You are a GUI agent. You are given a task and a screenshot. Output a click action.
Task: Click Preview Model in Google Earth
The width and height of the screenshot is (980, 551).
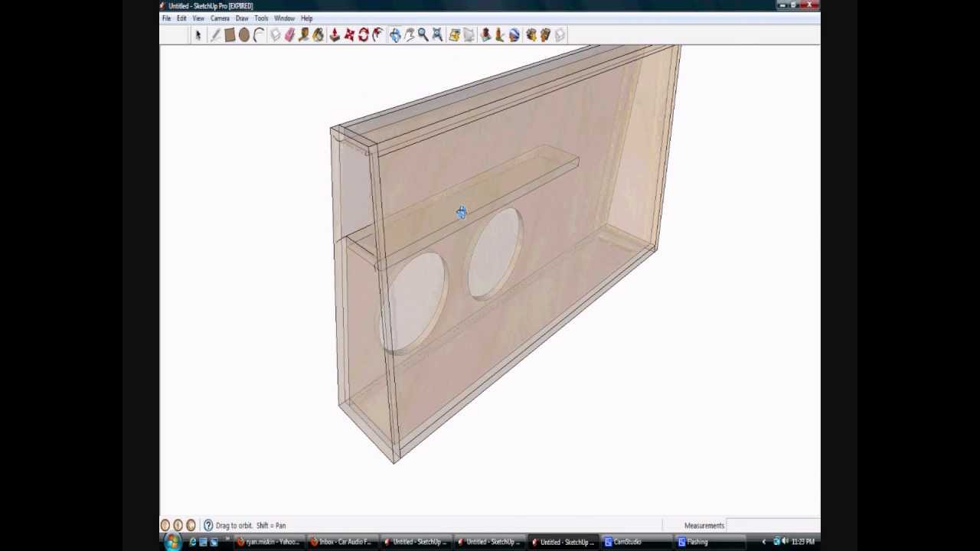click(514, 35)
